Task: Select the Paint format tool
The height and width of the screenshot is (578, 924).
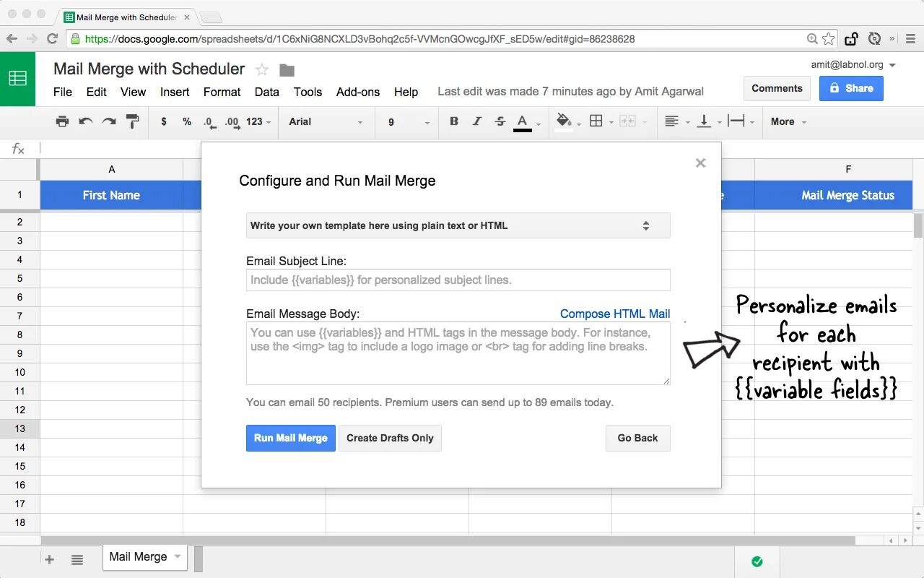Action: click(x=132, y=121)
